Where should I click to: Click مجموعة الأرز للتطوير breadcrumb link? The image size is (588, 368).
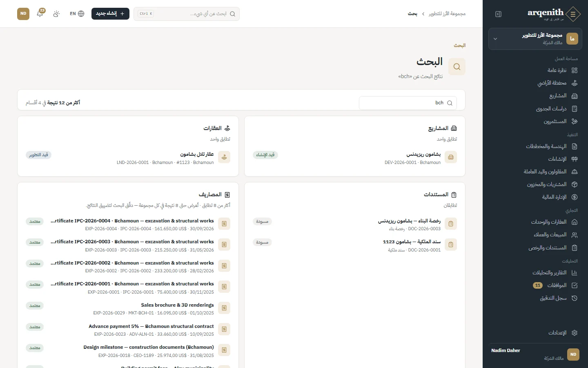tap(447, 14)
